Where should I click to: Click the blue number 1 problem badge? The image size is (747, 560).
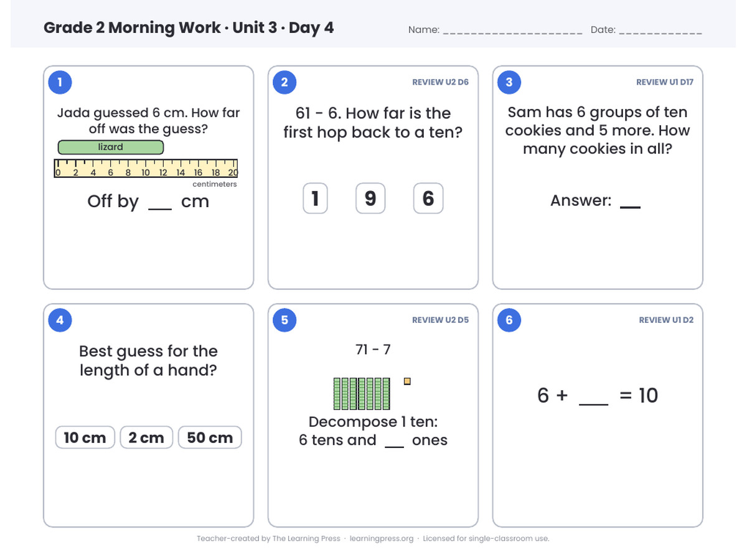60,82
